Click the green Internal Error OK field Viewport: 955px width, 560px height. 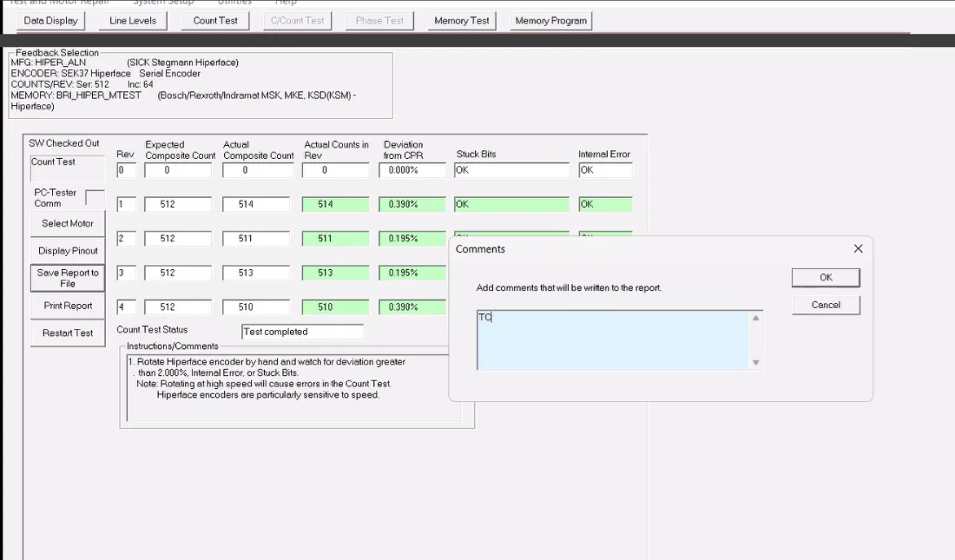pos(605,204)
